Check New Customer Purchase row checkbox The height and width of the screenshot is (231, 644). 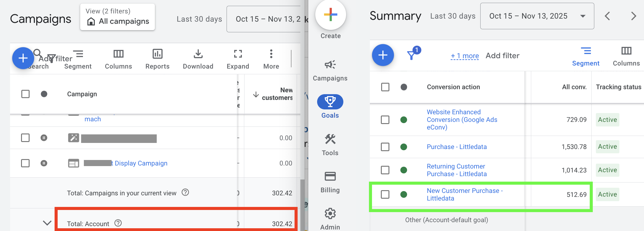(385, 194)
